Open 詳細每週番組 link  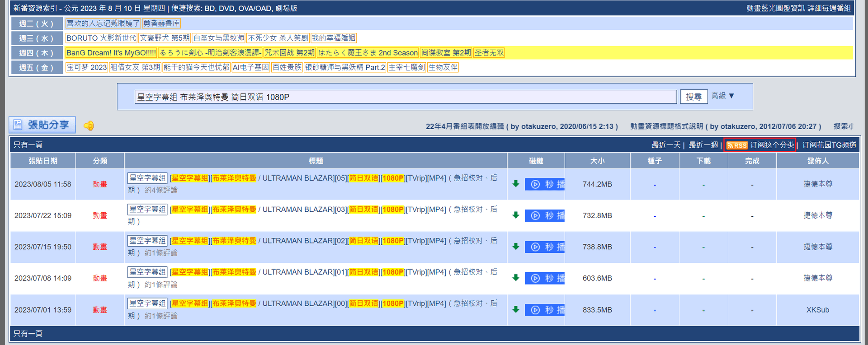point(829,8)
